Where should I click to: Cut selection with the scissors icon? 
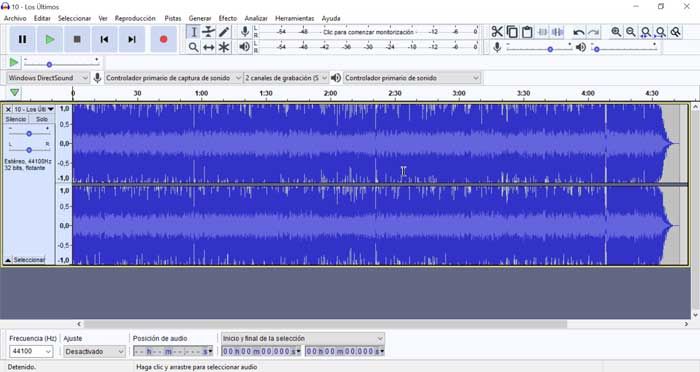(497, 32)
